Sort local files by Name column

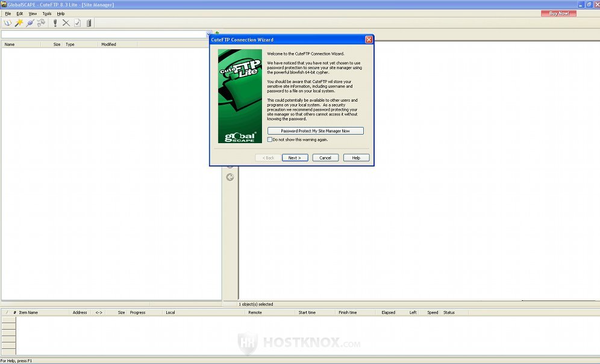pos(21,45)
